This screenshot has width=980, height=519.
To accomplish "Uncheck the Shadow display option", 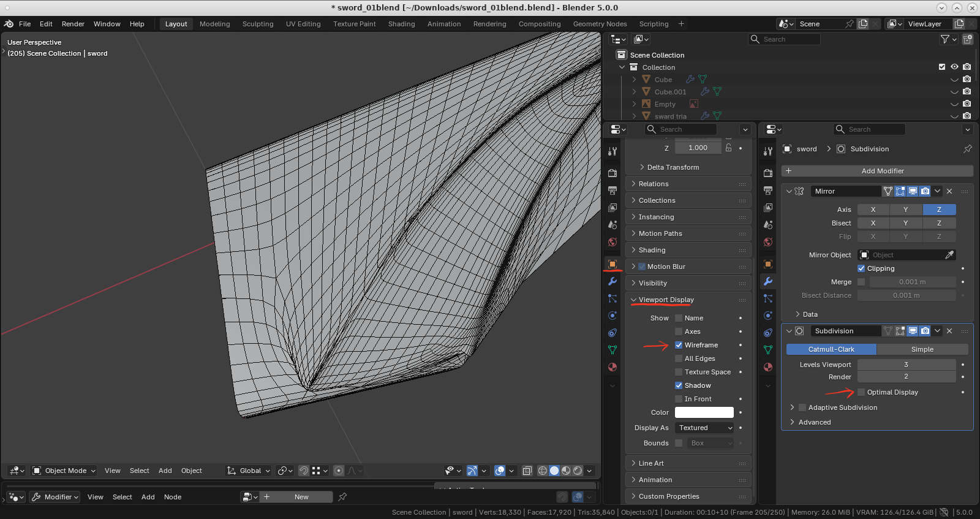I will click(679, 385).
